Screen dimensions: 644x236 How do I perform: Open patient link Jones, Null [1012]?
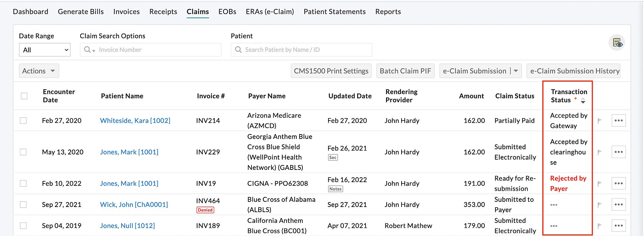(x=127, y=226)
